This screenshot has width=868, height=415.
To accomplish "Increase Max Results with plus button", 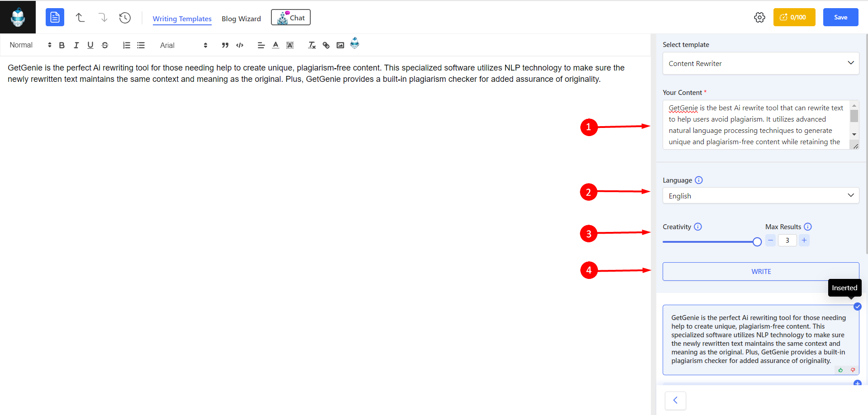I will pyautogui.click(x=804, y=240).
